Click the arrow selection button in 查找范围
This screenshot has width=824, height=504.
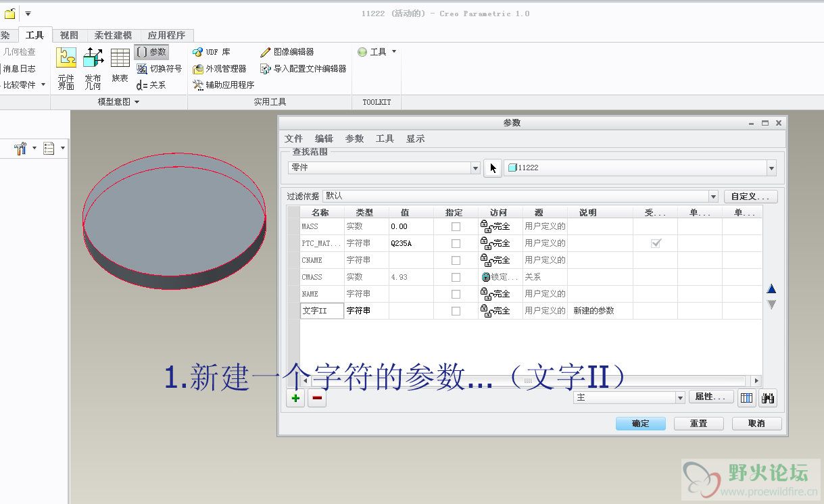click(493, 168)
